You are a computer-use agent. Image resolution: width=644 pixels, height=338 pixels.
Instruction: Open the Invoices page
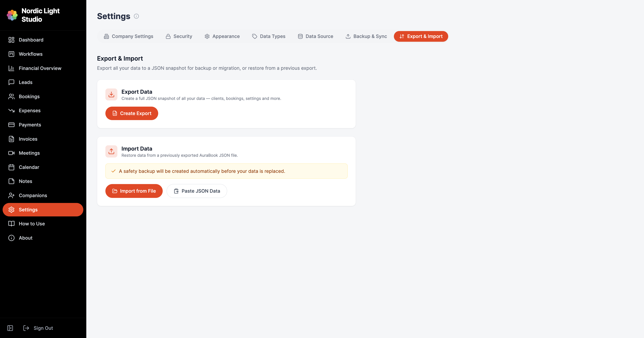[28, 139]
